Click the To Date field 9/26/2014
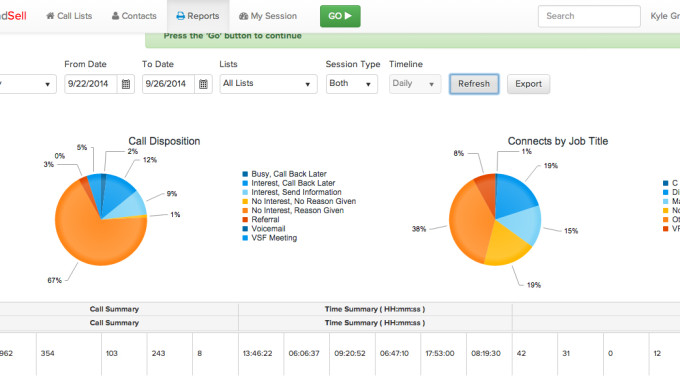Image resolution: width=680 pixels, height=380 pixels. coord(168,84)
